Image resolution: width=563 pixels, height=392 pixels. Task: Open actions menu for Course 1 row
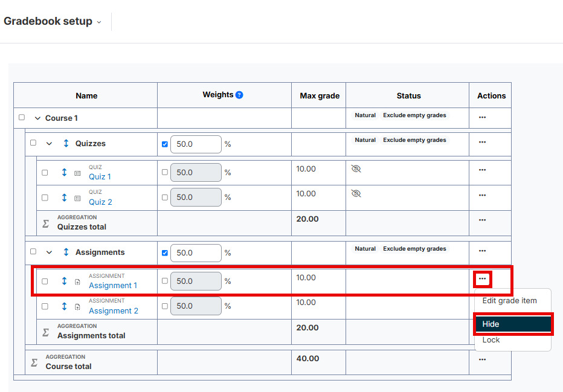tap(482, 117)
